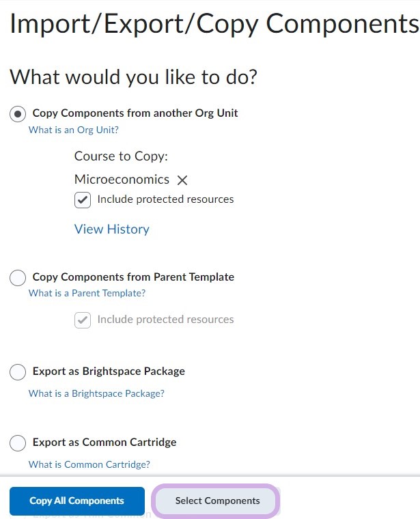
Task: Uncheck Include protected resources under Microeconomics
Action: [83, 200]
